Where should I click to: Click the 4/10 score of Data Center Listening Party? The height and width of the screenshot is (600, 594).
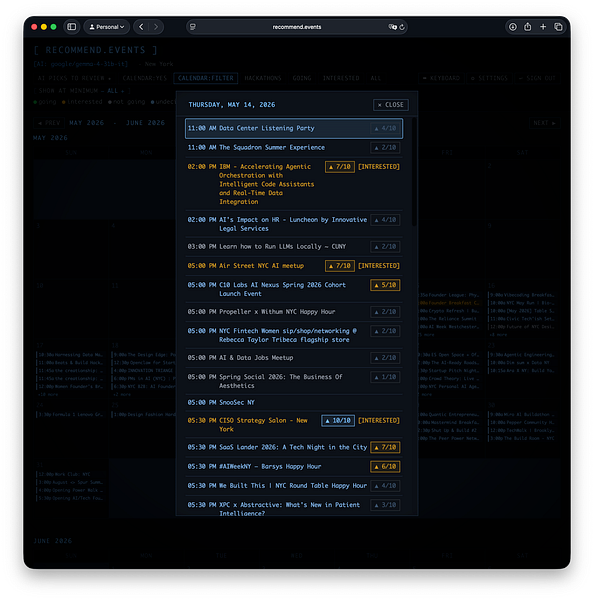tap(385, 129)
